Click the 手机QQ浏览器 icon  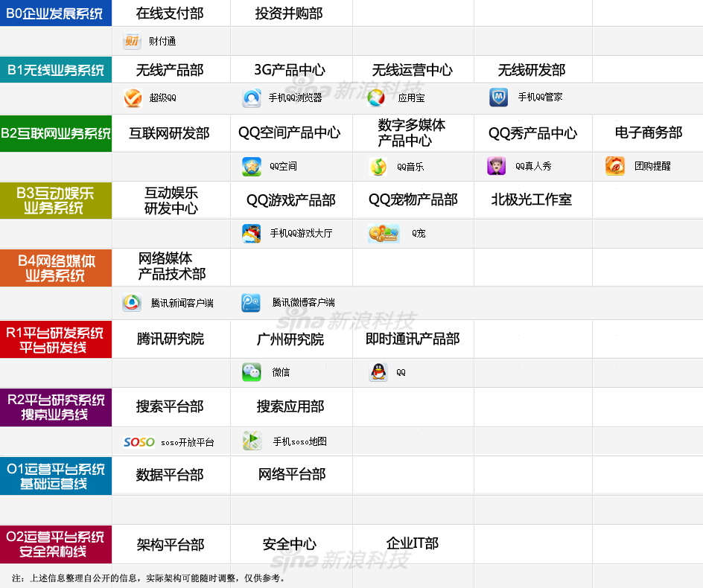(x=252, y=98)
